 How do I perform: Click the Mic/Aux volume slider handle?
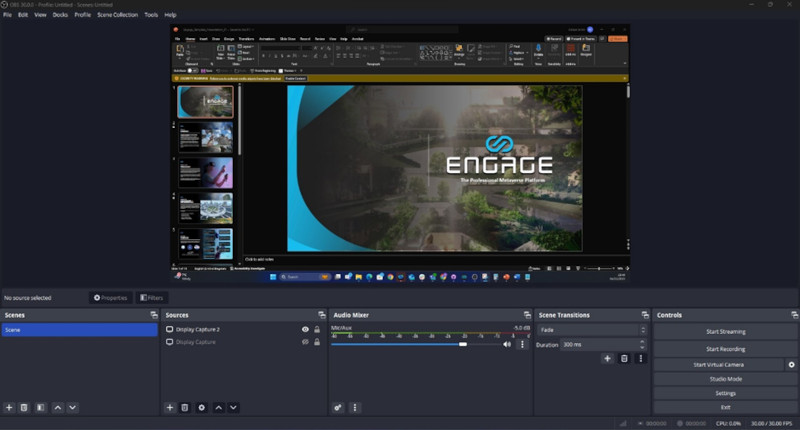click(463, 344)
